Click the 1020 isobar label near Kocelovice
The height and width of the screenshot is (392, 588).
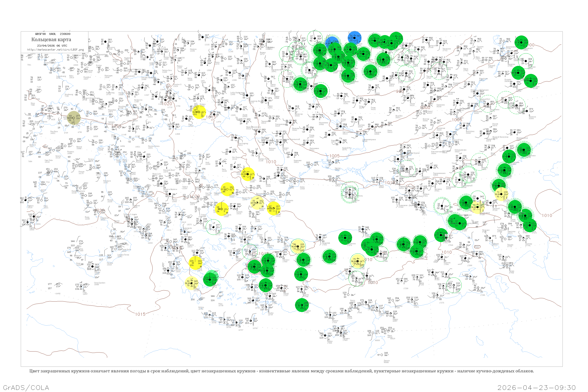coord(167,103)
